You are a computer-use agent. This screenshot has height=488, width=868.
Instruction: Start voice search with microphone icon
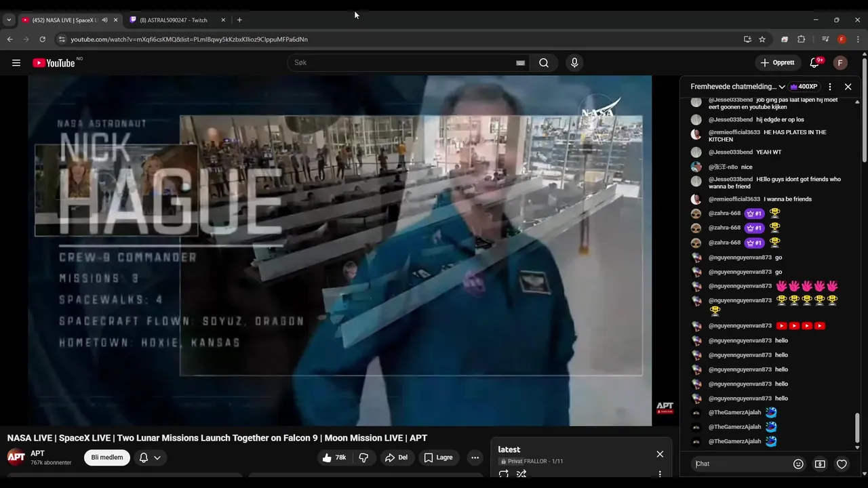coord(574,63)
